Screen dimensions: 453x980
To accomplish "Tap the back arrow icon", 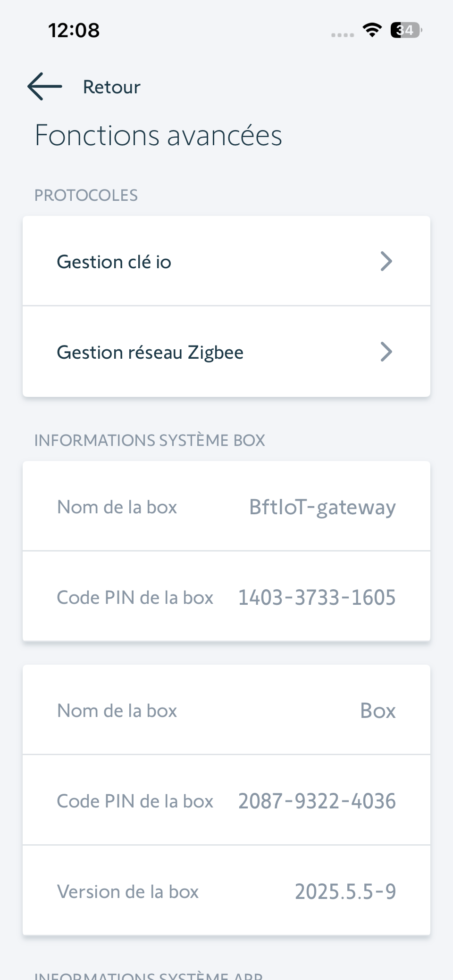I will click(x=45, y=87).
